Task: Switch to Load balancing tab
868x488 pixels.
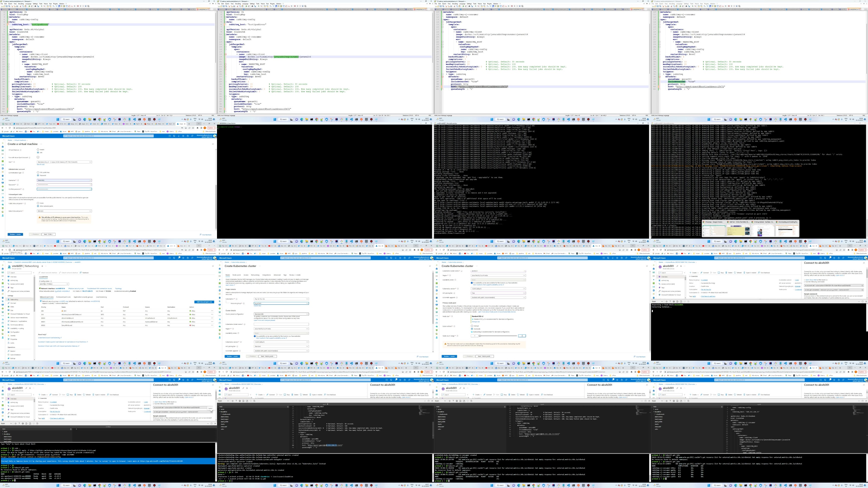Action: tap(101, 297)
